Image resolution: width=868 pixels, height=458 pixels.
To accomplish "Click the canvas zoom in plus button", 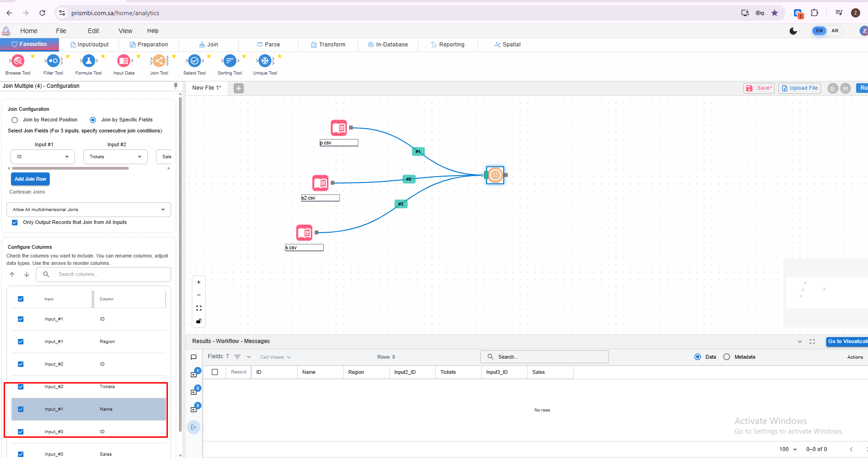I will (x=199, y=282).
